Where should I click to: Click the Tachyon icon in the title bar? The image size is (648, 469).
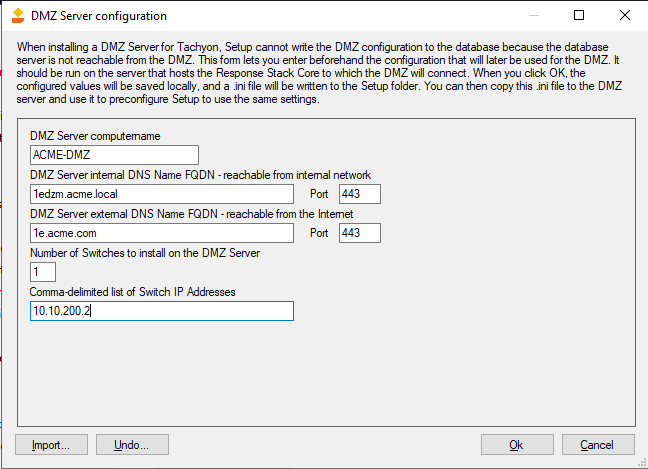(16, 16)
